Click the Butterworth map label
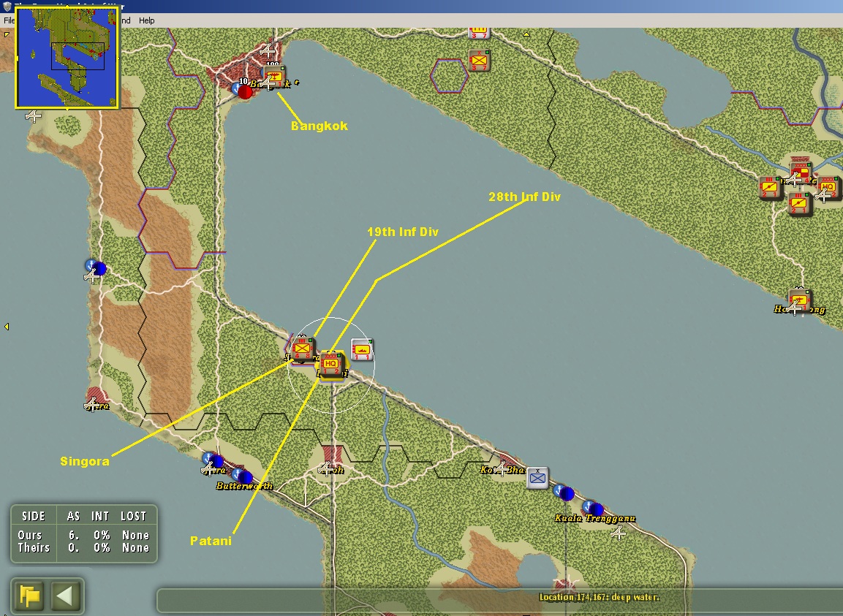Viewport: 843px width, 616px height. click(244, 486)
